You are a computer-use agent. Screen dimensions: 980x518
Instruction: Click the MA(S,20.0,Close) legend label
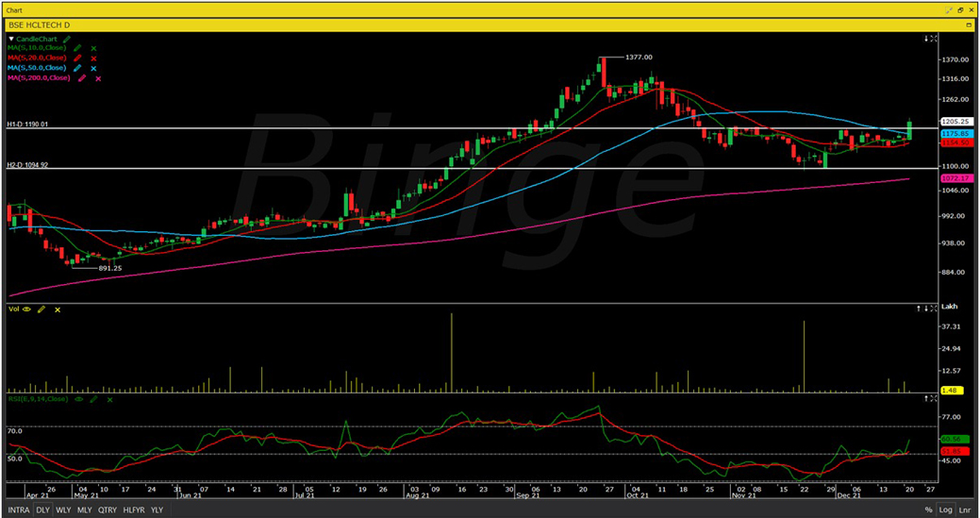click(x=36, y=58)
